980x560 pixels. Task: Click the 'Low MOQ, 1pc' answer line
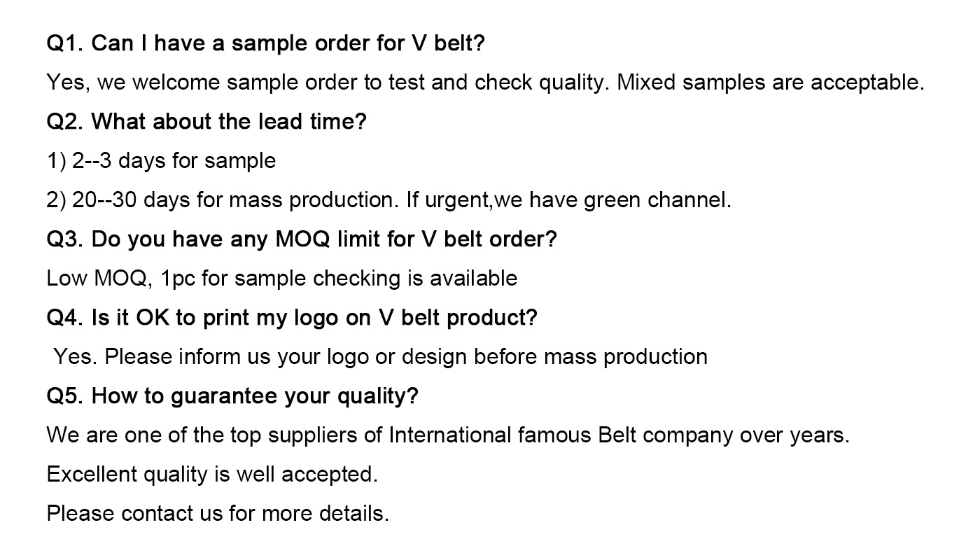pos(282,279)
